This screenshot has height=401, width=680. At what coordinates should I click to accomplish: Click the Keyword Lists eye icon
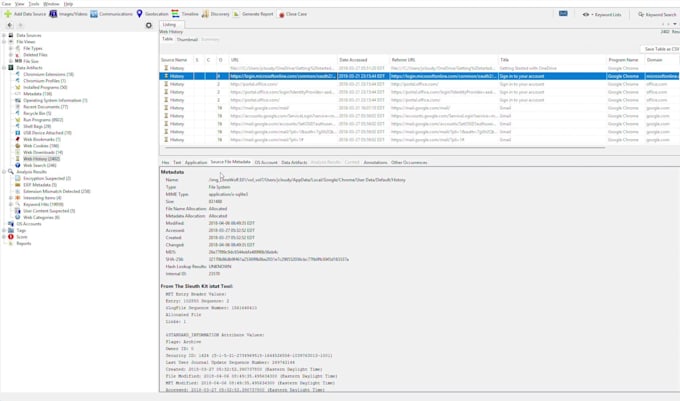click(586, 14)
